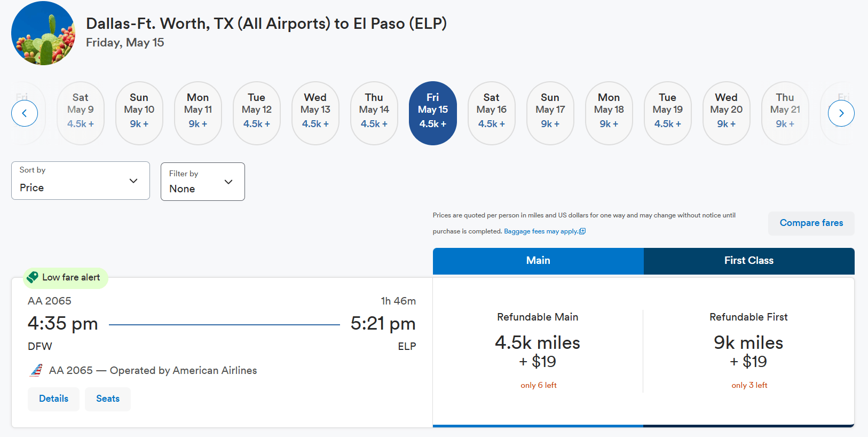Expand the Filter by None dropdown
The width and height of the screenshot is (868, 437).
point(203,182)
